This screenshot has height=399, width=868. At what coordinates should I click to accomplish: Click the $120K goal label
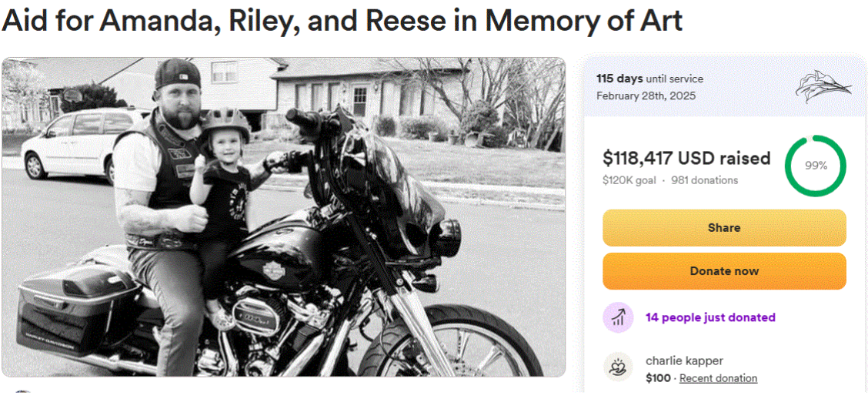(629, 180)
